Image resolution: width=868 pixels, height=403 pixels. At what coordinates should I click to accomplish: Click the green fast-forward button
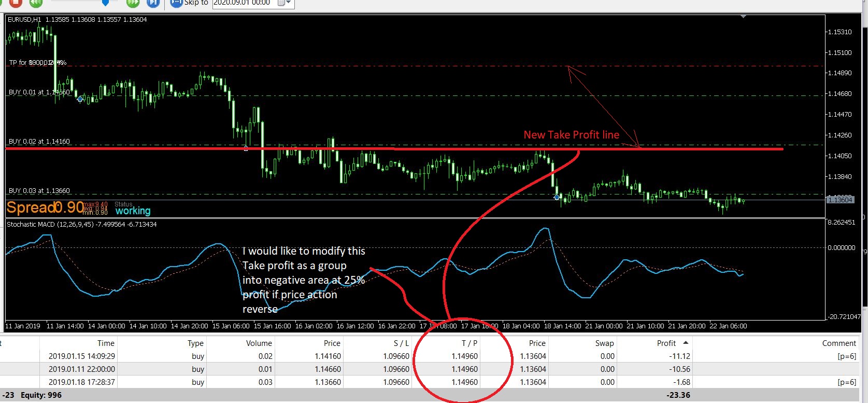(x=133, y=3)
